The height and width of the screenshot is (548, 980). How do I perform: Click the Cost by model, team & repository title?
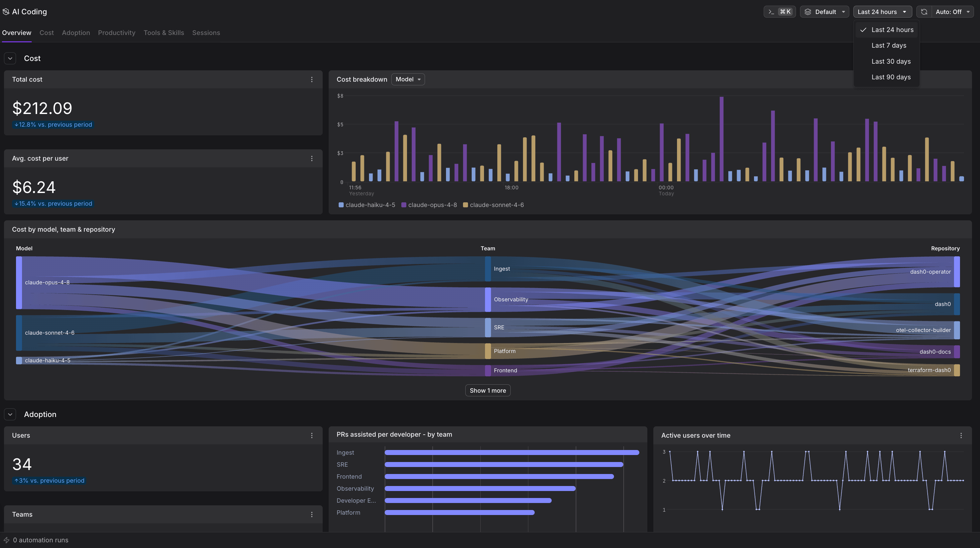(x=64, y=229)
